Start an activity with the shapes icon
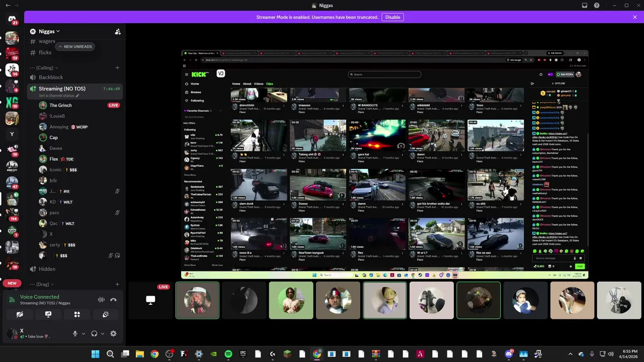 pos(77,314)
